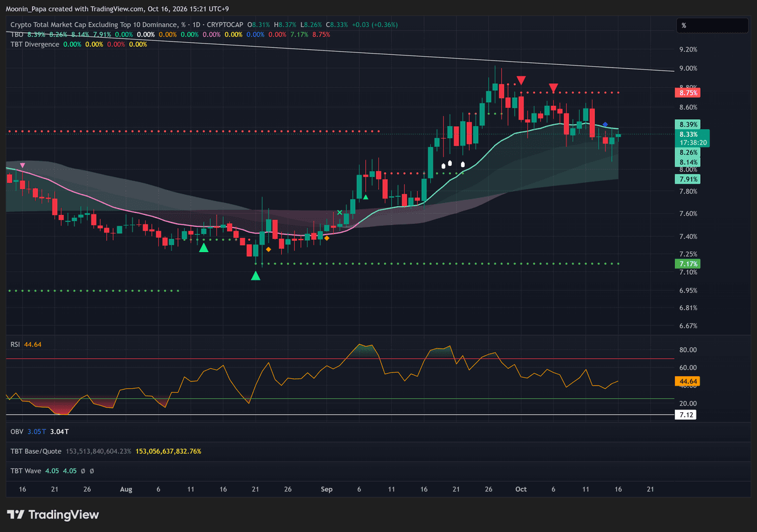This screenshot has height=532, width=757.
Task: Click the Oct label on the time axis
Action: [520, 489]
